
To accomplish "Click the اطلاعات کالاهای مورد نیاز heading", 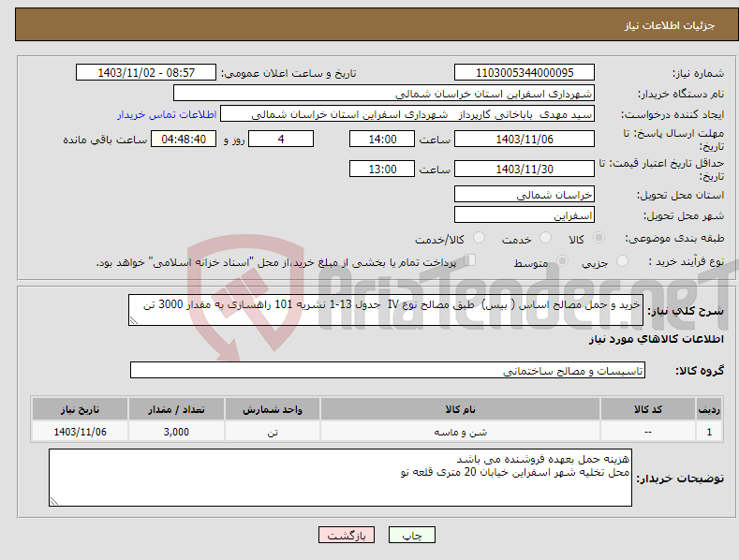I will (656, 339).
